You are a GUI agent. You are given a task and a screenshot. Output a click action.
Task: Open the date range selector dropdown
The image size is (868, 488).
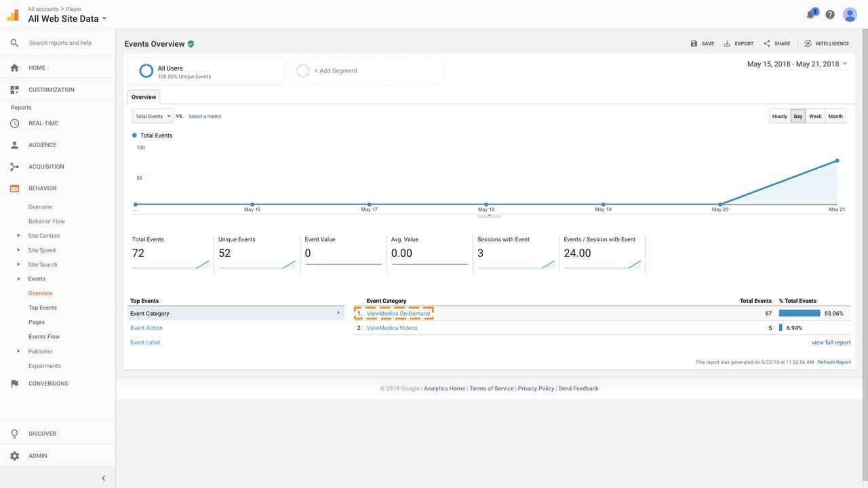tap(795, 64)
